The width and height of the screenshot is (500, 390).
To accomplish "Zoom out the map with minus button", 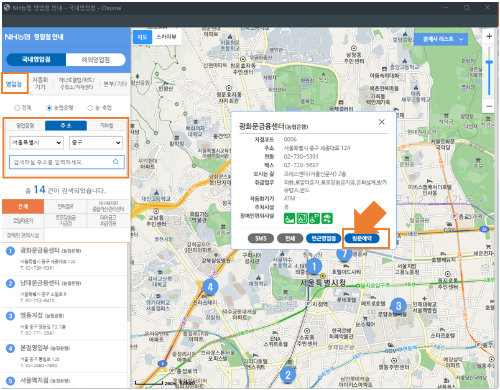I will 489,106.
